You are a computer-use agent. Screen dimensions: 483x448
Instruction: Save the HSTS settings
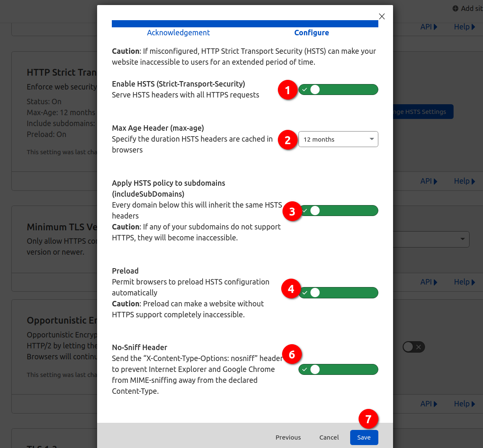tap(364, 437)
